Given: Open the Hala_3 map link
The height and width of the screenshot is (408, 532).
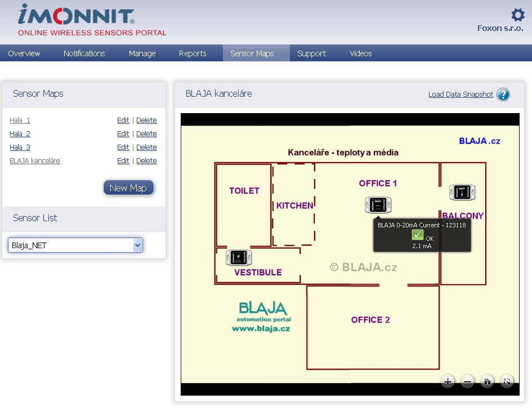Looking at the screenshot, I should coord(20,147).
